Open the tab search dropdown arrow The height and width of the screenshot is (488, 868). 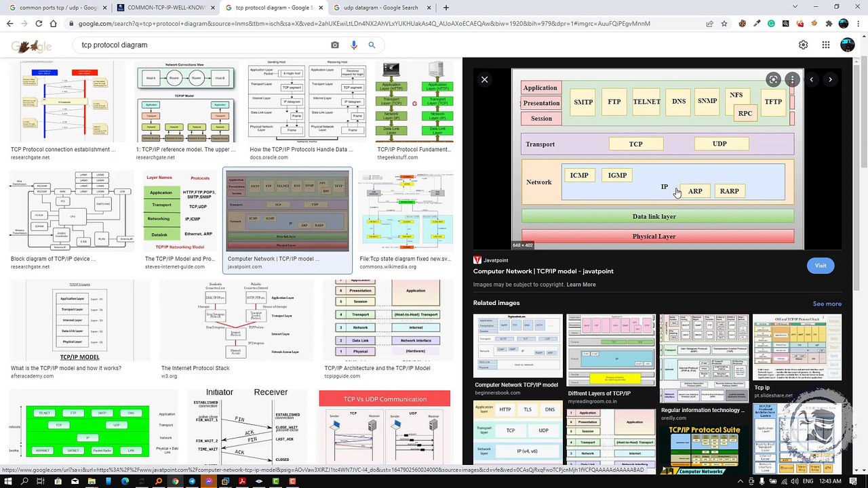[x=795, y=7]
